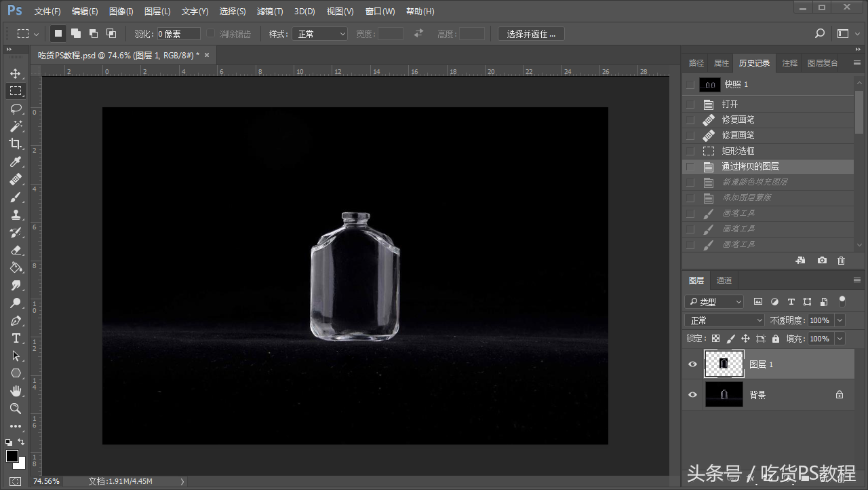Select the Magic Wand tool
This screenshot has width=868, height=490.
[x=16, y=126]
